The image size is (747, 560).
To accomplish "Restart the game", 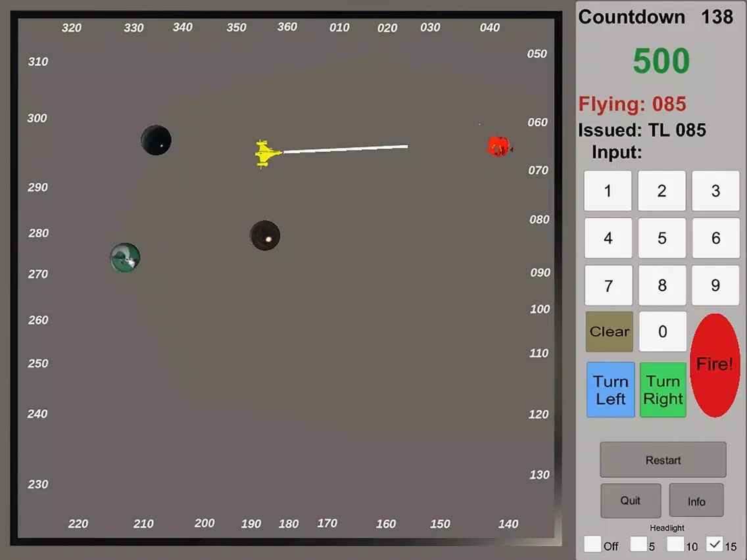I will tap(663, 459).
